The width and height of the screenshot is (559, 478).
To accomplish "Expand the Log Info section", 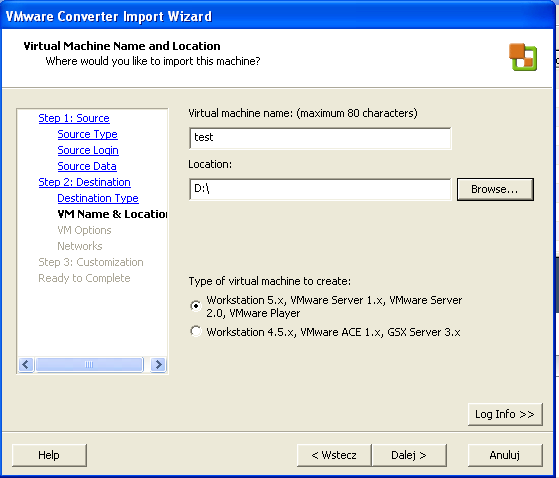I will pos(505,414).
